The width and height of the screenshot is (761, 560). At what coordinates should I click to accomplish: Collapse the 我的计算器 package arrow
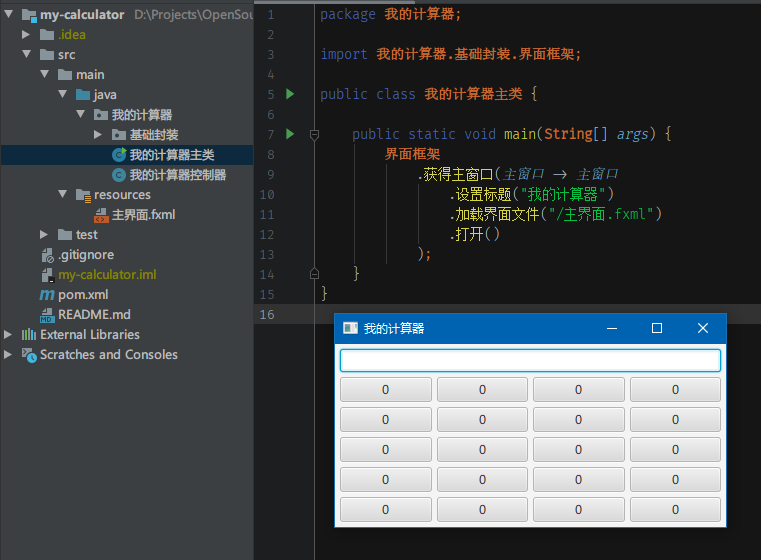81,114
